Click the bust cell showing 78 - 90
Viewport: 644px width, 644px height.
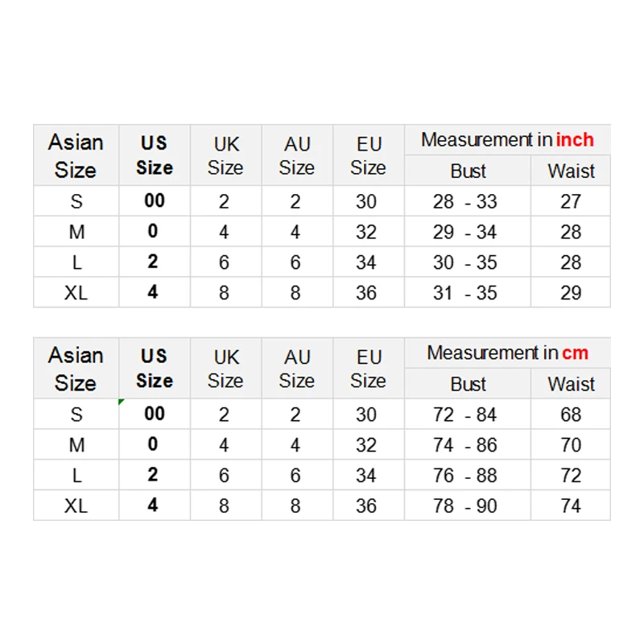click(x=465, y=506)
